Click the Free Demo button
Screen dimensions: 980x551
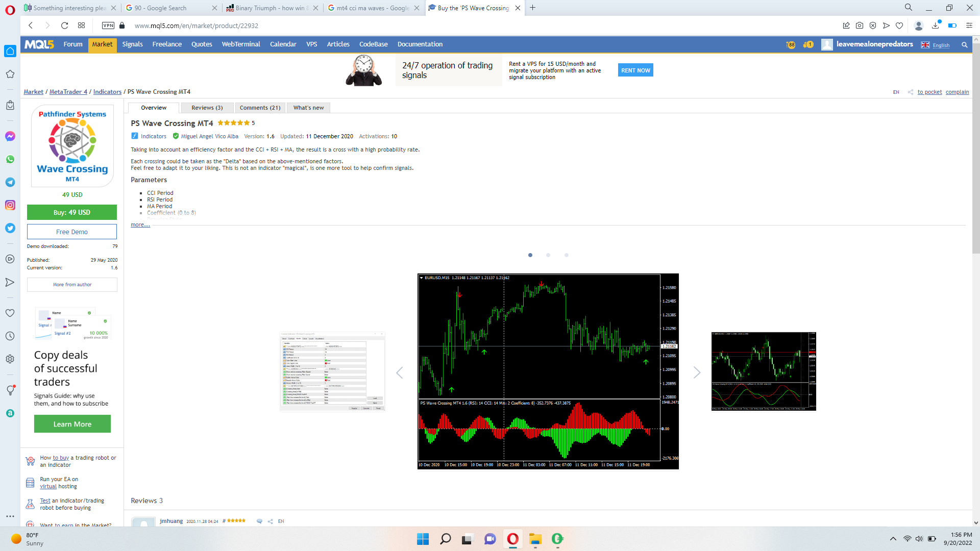pos(72,232)
